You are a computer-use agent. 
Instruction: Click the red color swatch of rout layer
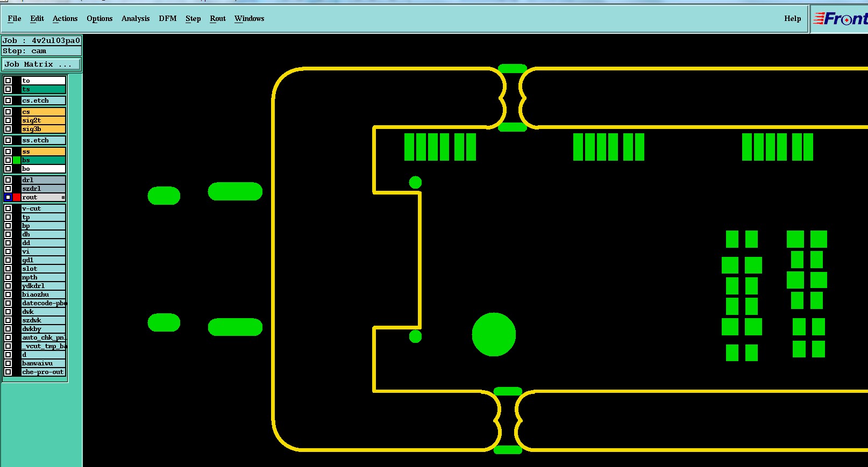click(x=17, y=197)
